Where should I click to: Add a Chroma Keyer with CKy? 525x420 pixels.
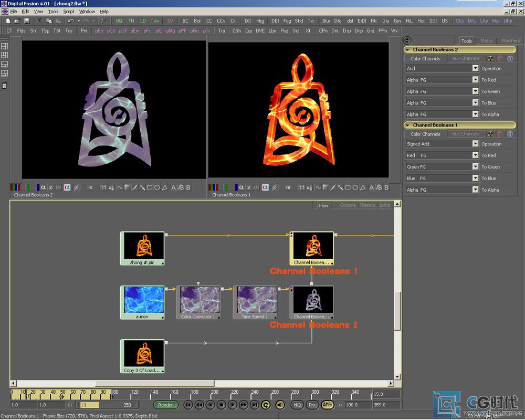pos(460,21)
